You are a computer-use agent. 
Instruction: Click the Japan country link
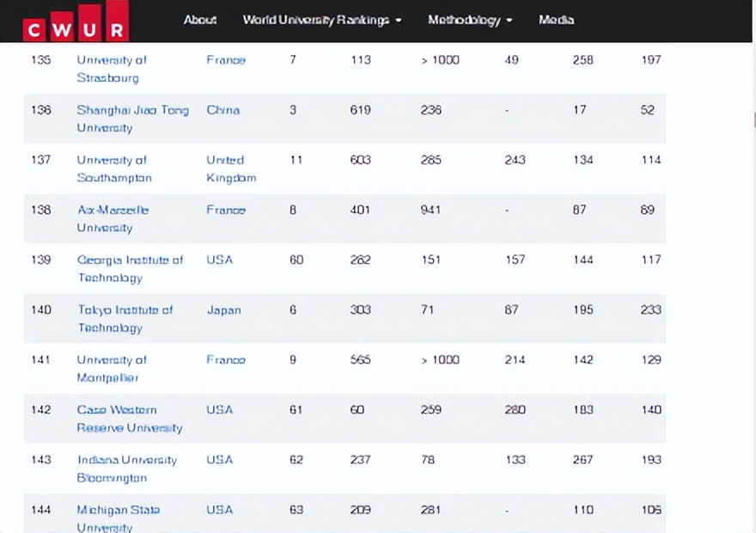pyautogui.click(x=223, y=310)
